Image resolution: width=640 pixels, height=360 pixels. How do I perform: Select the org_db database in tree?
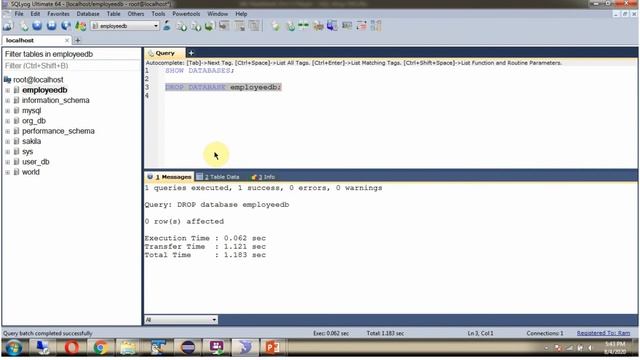(34, 121)
